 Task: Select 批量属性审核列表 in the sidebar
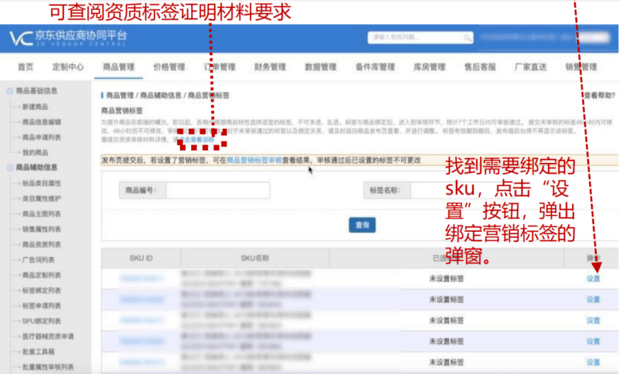click(x=48, y=367)
